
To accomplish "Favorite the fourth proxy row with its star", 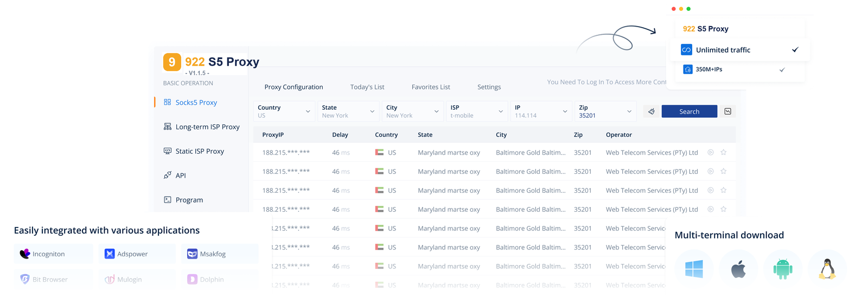I will tap(723, 209).
